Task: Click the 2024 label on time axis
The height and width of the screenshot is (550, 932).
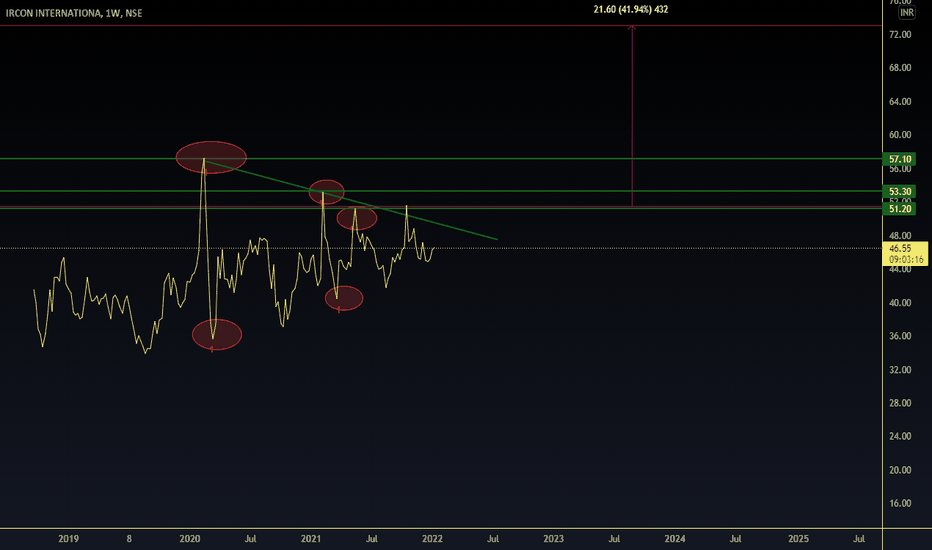Action: coord(675,539)
